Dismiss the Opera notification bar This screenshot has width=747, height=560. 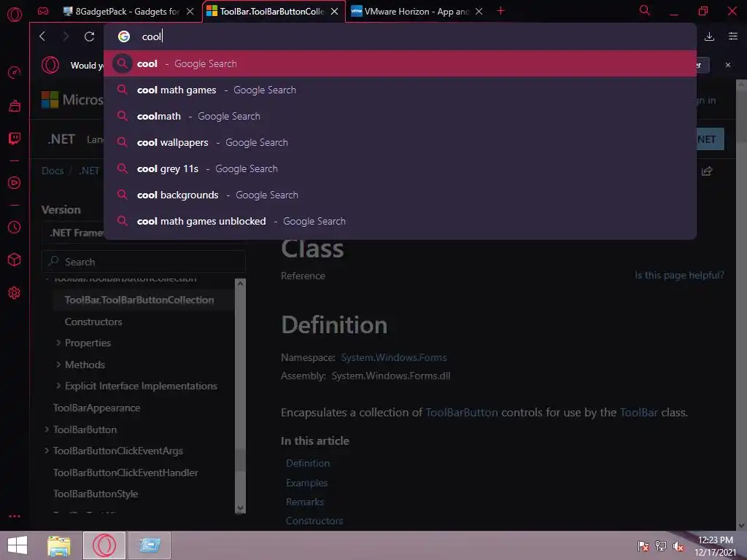[x=728, y=65]
